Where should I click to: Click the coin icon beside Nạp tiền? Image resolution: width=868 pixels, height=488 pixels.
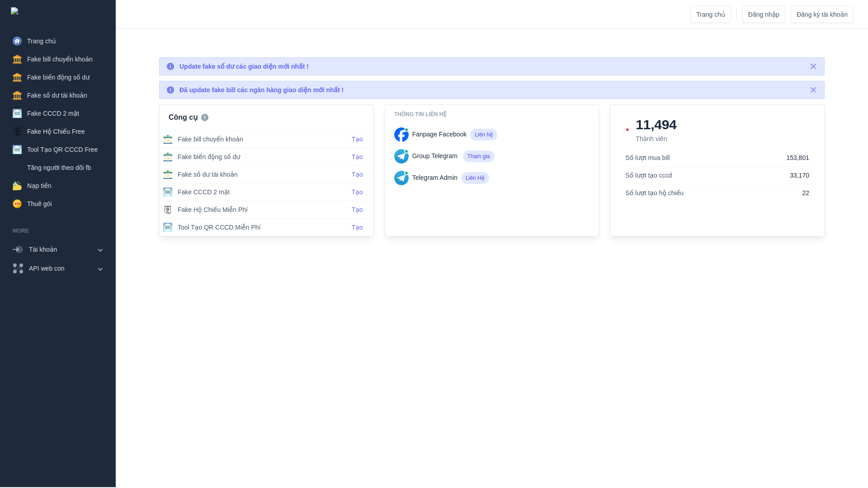tap(17, 186)
